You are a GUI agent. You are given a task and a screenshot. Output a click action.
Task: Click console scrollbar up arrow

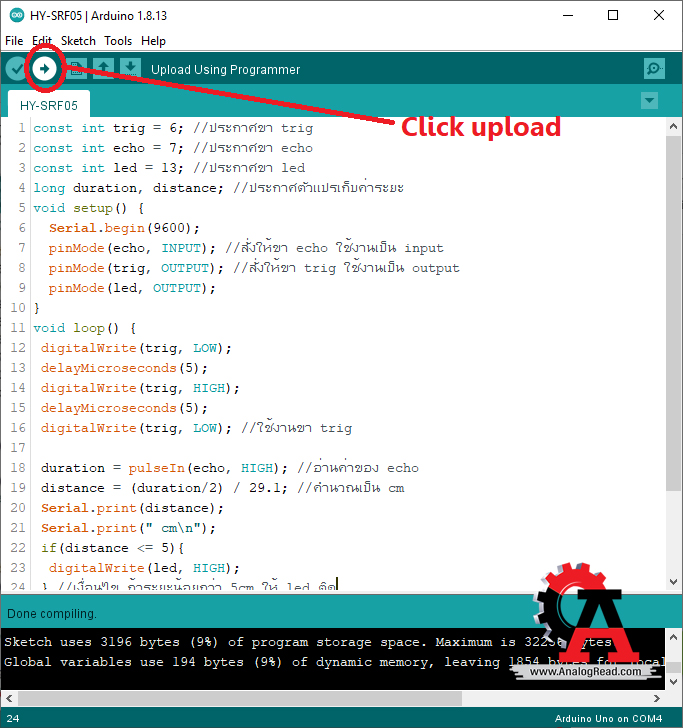673,638
